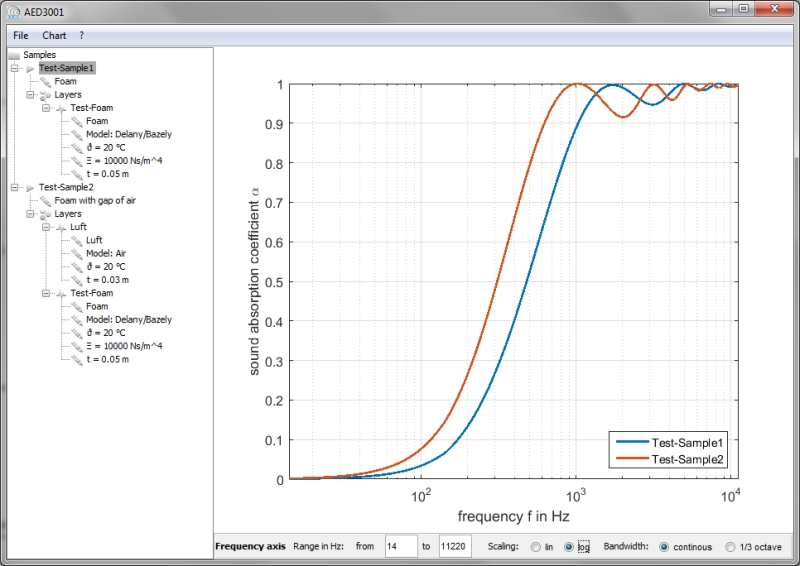This screenshot has height=566, width=800.
Task: Click the 'from' frequency field with 14
Action: [x=402, y=547]
